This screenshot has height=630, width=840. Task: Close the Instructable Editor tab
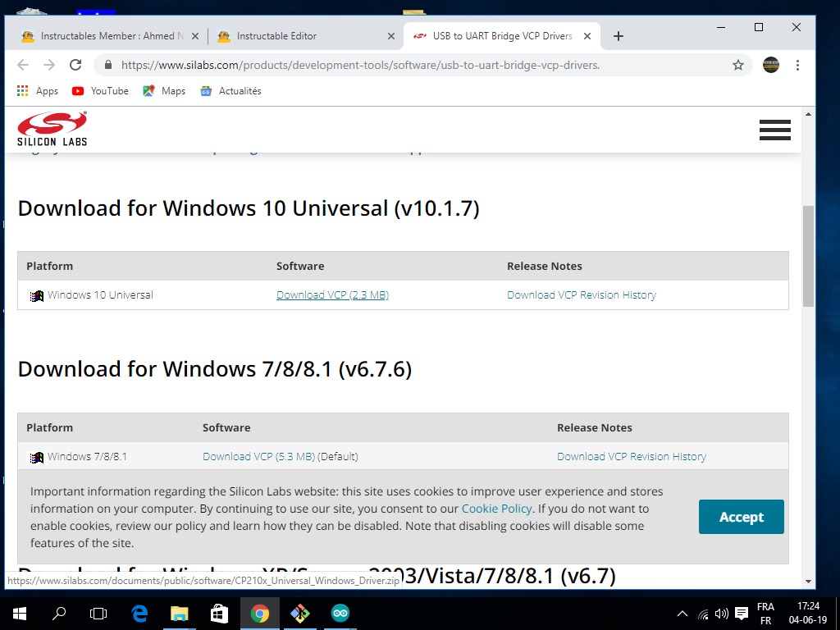(x=391, y=36)
